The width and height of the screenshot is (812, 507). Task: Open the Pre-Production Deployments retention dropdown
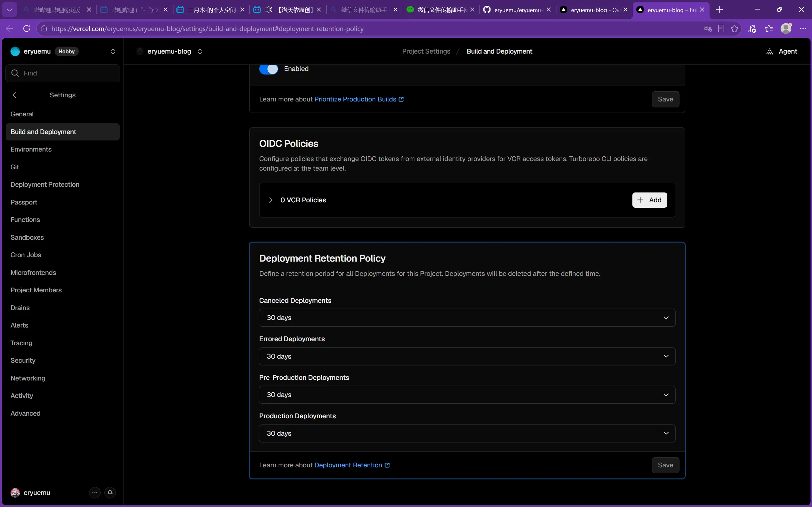point(467,395)
